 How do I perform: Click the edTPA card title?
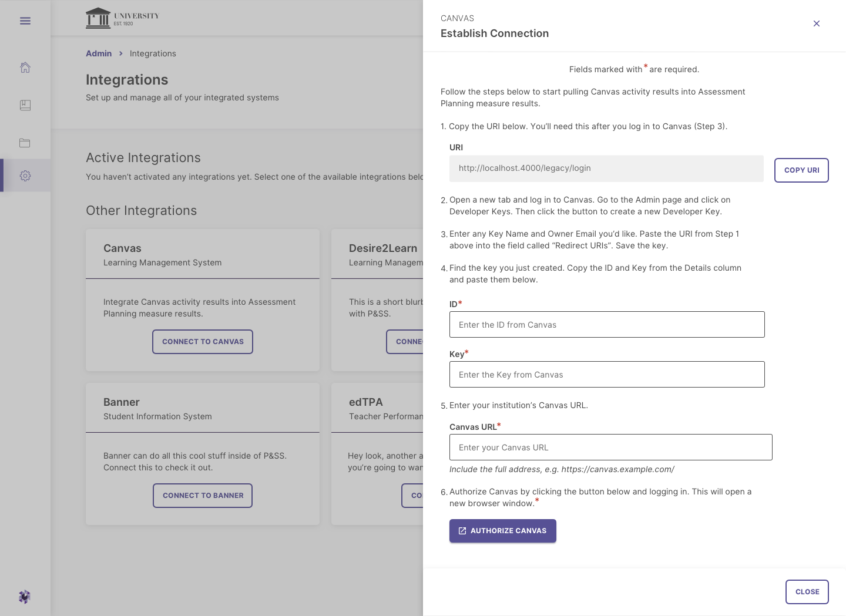[366, 402]
